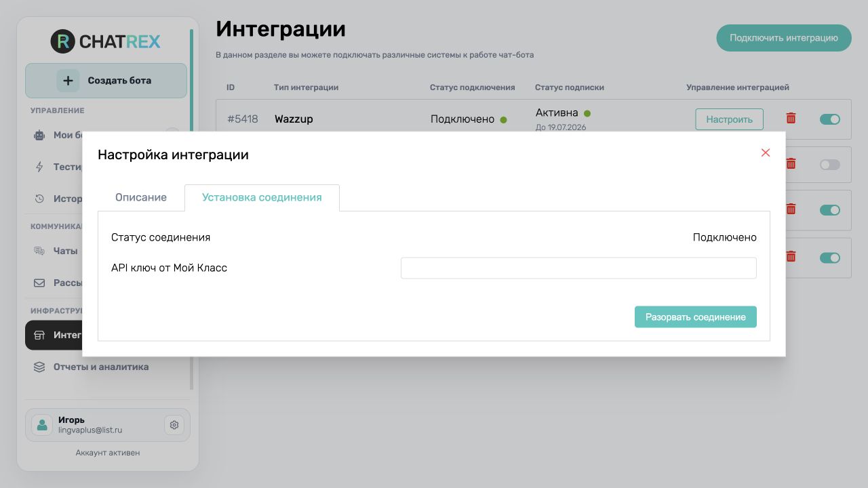Click the #5418 integration ID

pos(243,119)
